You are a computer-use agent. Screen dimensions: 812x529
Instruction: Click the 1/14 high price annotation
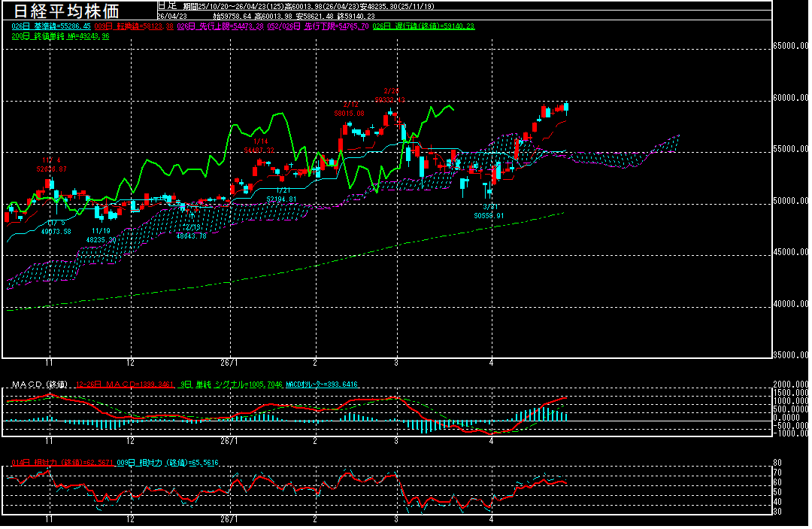coord(259,146)
